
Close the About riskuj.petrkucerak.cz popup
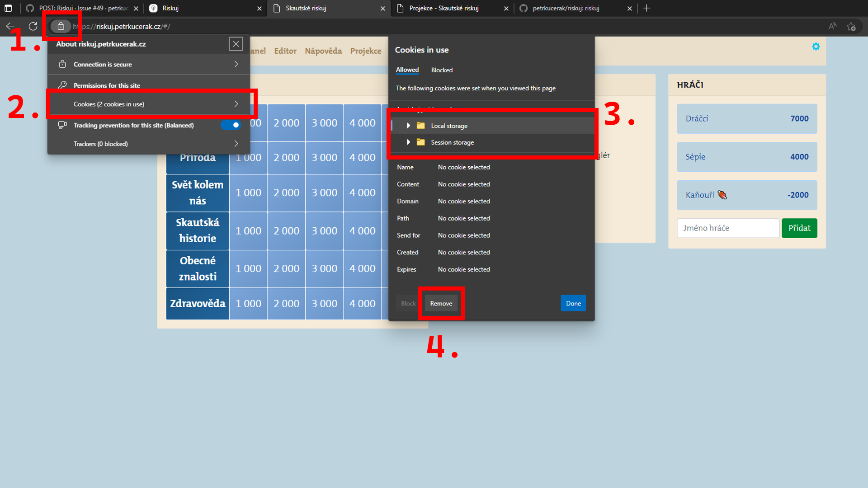point(236,44)
